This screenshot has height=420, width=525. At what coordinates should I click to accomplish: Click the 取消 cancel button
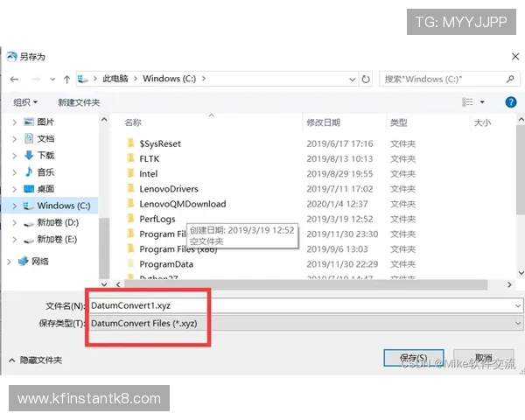[483, 359]
